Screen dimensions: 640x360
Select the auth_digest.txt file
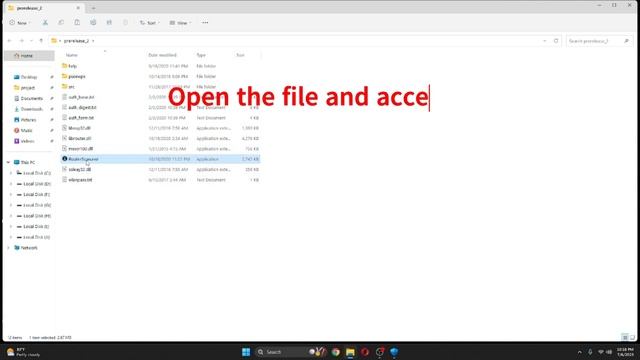click(x=82, y=107)
